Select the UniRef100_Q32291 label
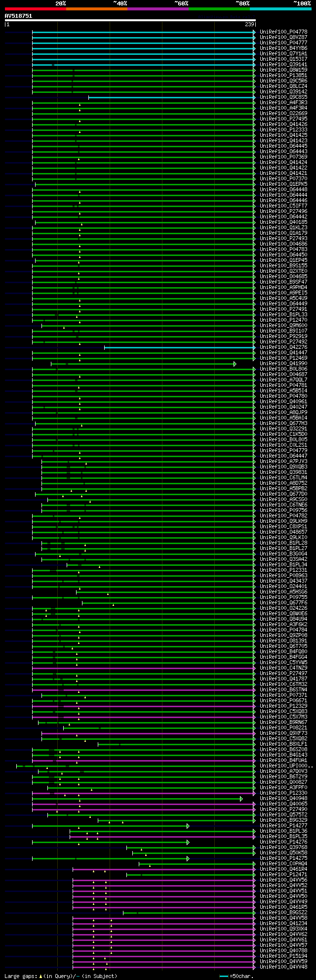The image size is (316, 980). coord(283,429)
